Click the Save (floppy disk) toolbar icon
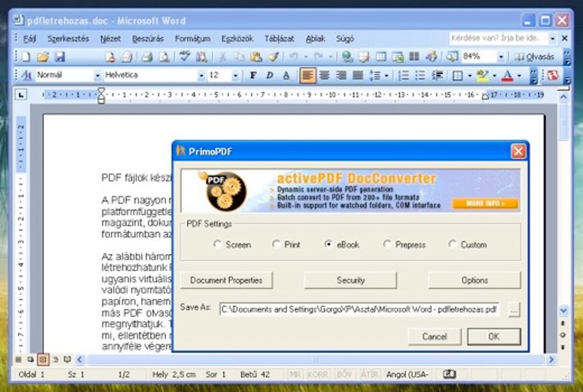The image size is (583, 392). coord(60,57)
